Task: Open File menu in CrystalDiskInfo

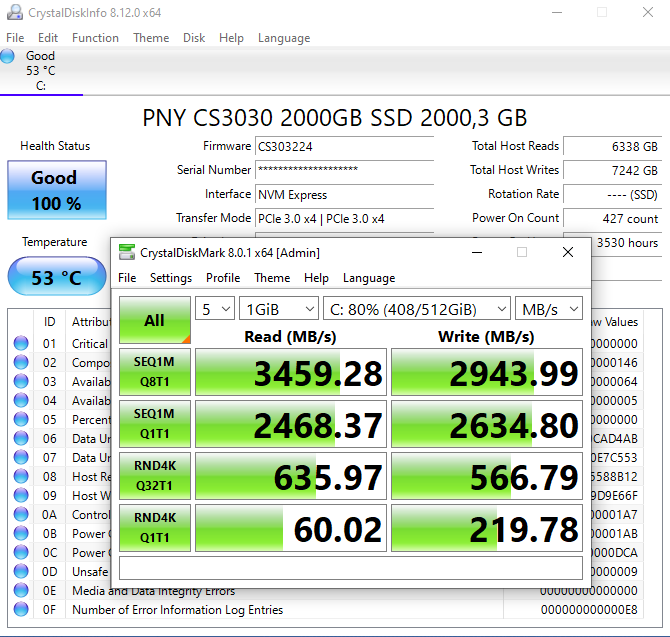Action: [x=15, y=38]
